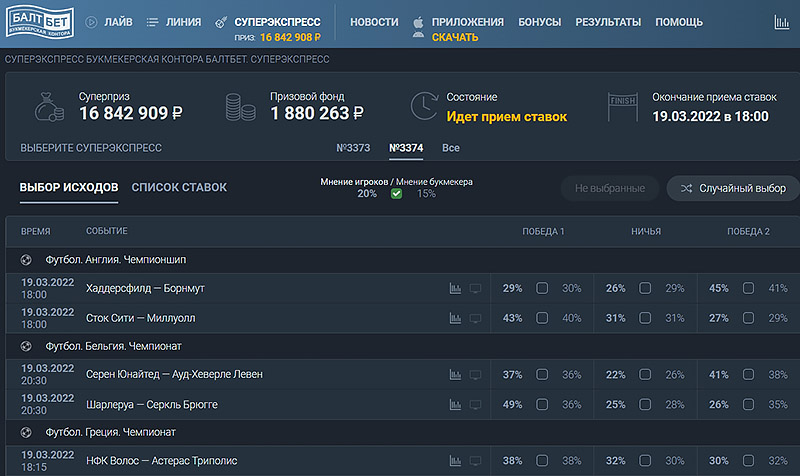
Task: Open broadcast monitor icon for Хаддерсфилд — Борнмут
Action: pos(475,289)
